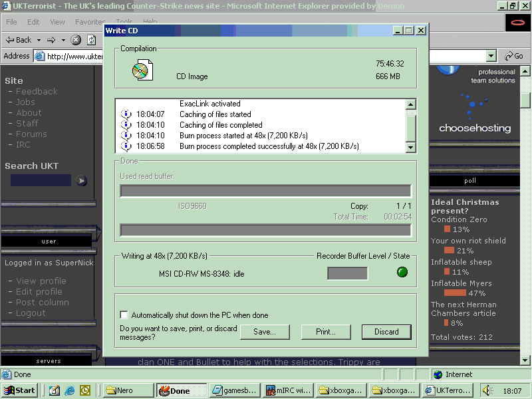The width and height of the screenshot is (532, 399).
Task: Open the View menu in Internet Explorer
Action: 57,22
